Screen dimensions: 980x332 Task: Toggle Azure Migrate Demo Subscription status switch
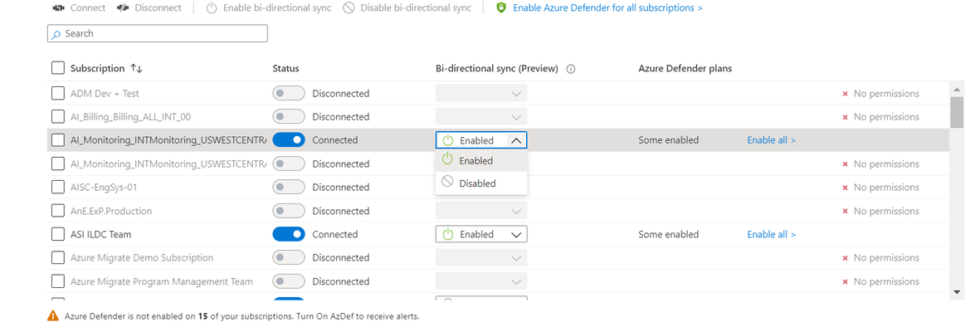(289, 257)
